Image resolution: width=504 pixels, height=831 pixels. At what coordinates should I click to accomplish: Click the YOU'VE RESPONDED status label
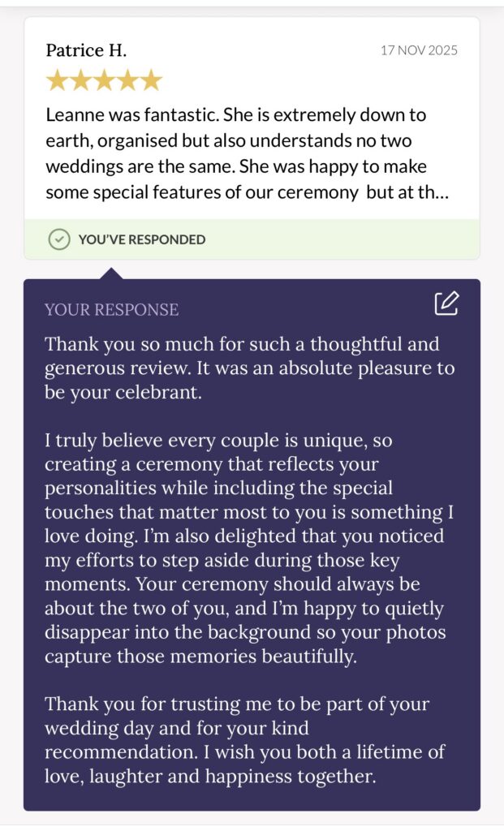pos(141,239)
